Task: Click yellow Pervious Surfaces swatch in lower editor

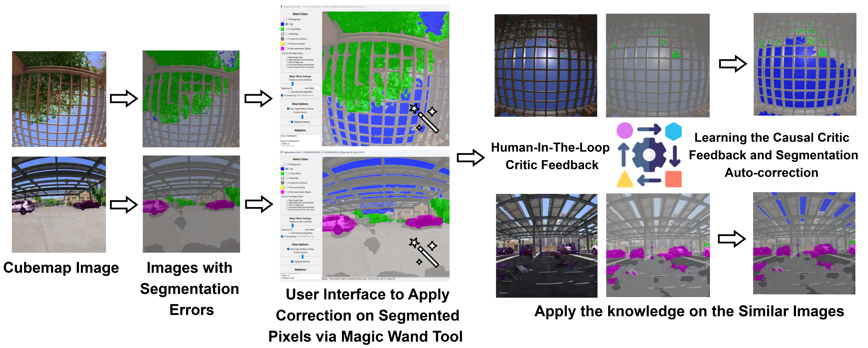Action: pos(282,187)
